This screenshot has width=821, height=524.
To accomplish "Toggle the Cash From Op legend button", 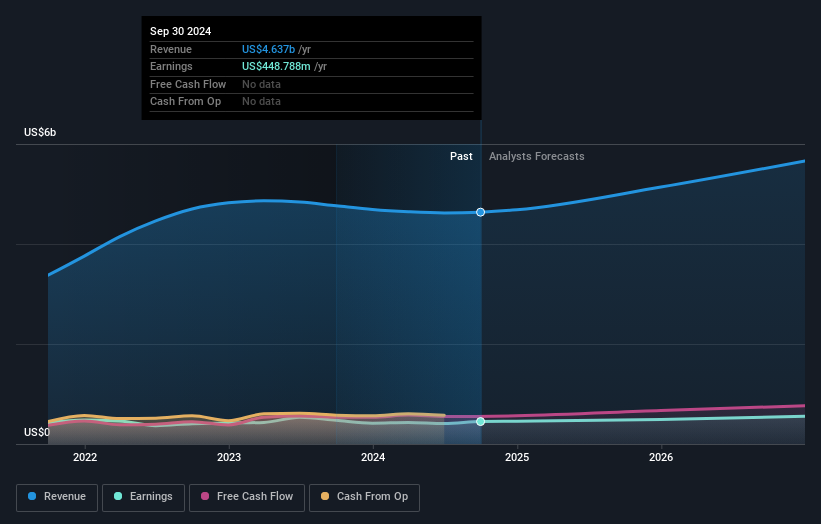I will tap(364, 497).
